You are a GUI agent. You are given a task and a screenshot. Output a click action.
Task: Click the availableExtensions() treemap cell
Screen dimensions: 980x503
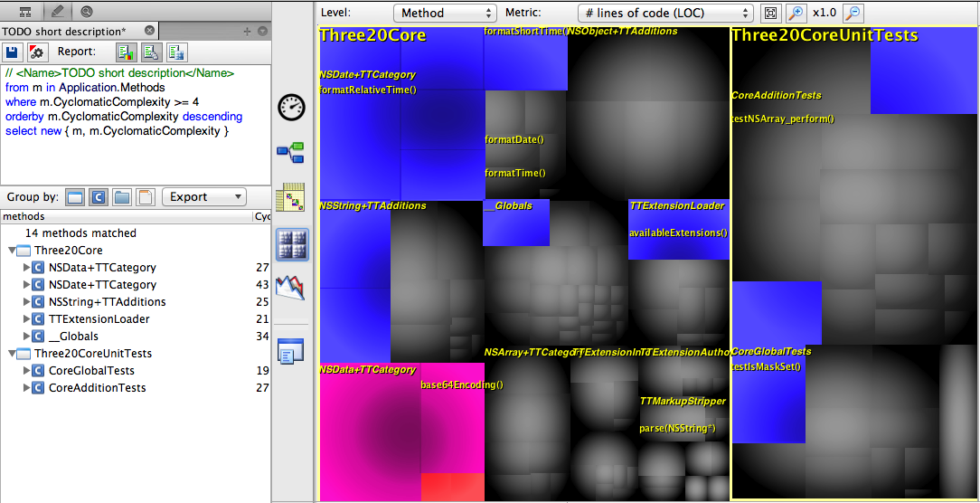click(x=679, y=230)
